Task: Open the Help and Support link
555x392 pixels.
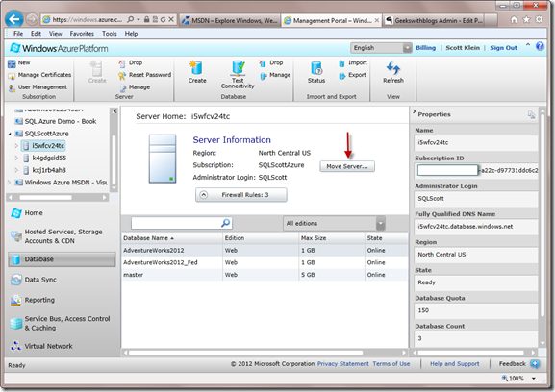Action: pos(454,364)
